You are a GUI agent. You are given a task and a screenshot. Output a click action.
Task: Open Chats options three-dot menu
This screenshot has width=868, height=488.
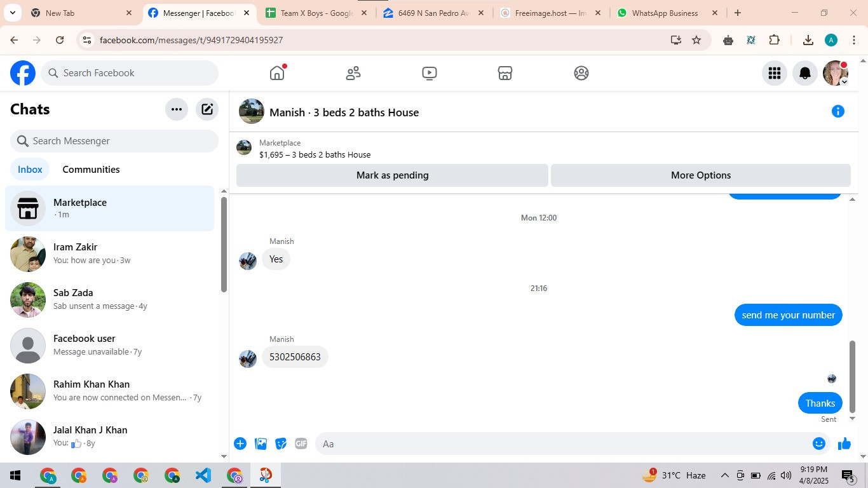click(x=177, y=109)
